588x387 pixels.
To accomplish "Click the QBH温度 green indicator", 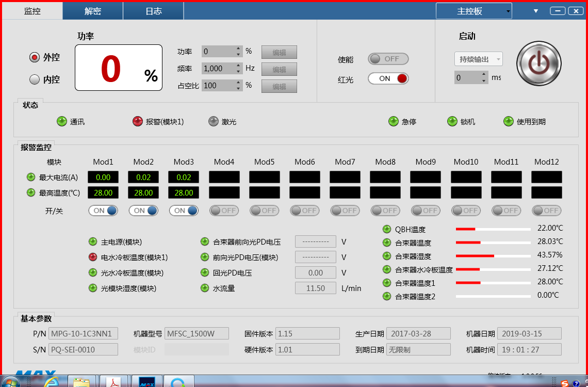I will [387, 229].
